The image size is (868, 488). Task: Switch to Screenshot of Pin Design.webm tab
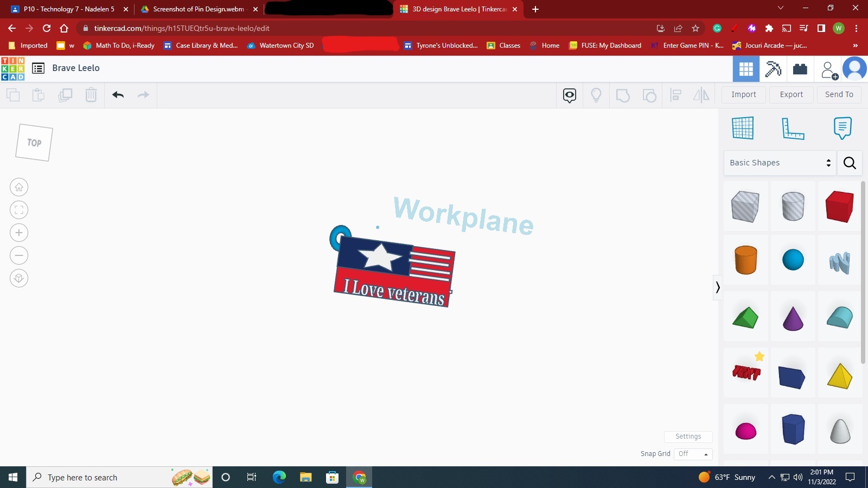199,9
